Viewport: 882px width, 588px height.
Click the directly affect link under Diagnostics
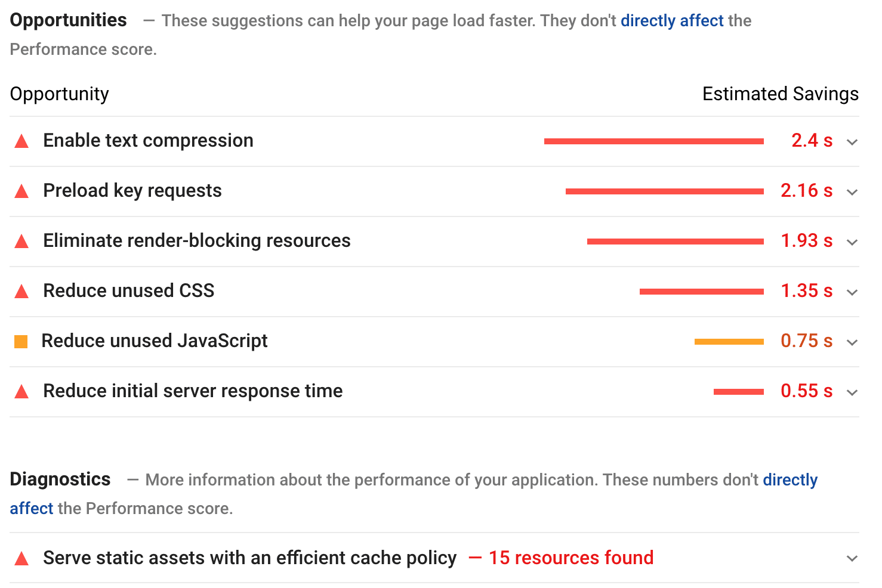(x=790, y=479)
